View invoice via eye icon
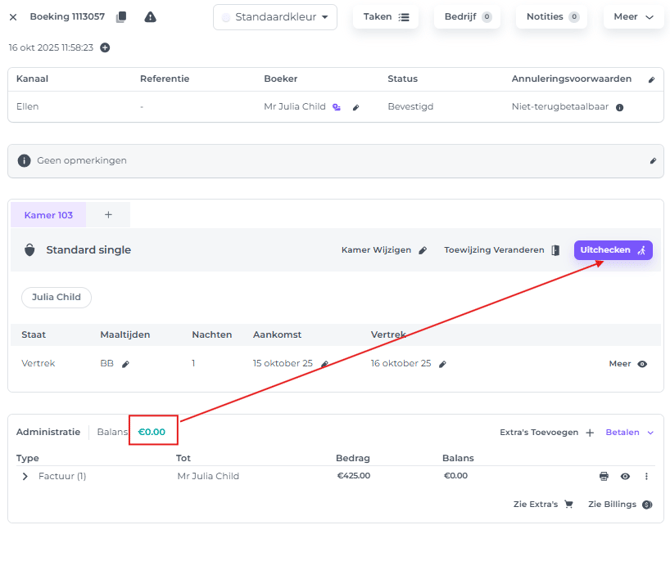The width and height of the screenshot is (670, 561). tap(625, 476)
